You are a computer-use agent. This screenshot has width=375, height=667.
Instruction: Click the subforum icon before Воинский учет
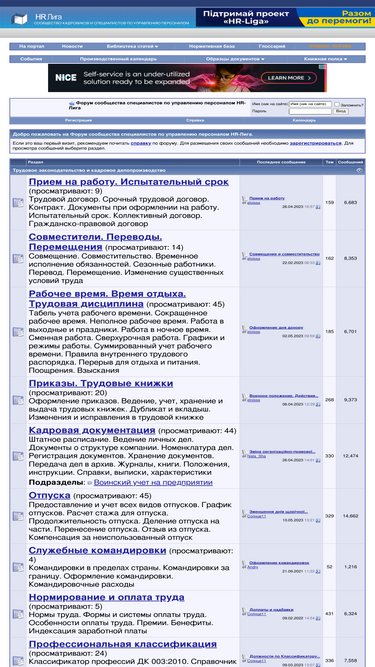[90, 483]
